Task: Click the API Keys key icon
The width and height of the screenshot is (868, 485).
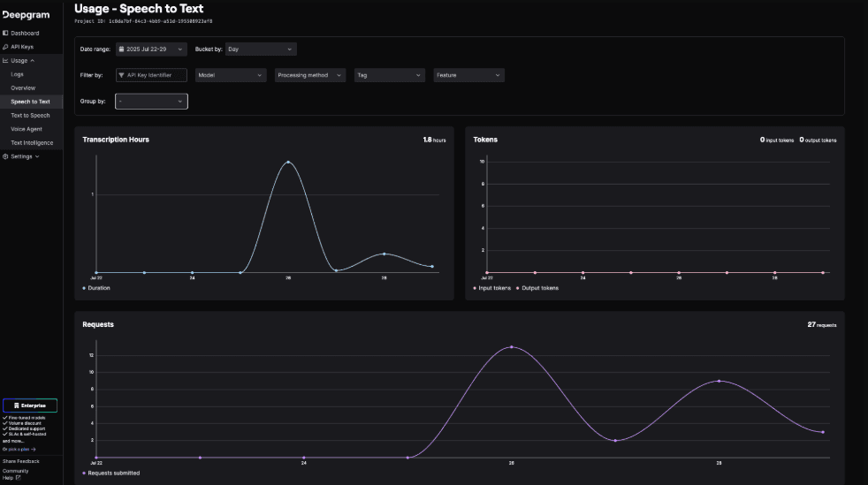Action: coord(5,47)
